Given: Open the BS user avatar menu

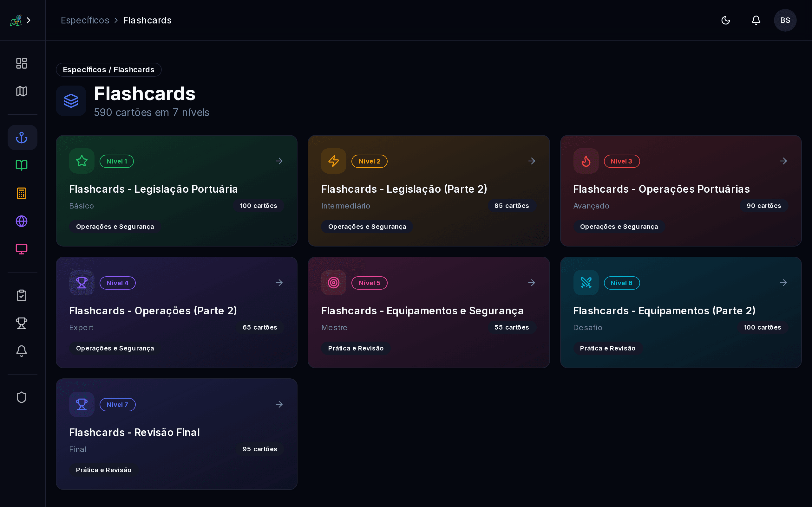Looking at the screenshot, I should tap(785, 21).
